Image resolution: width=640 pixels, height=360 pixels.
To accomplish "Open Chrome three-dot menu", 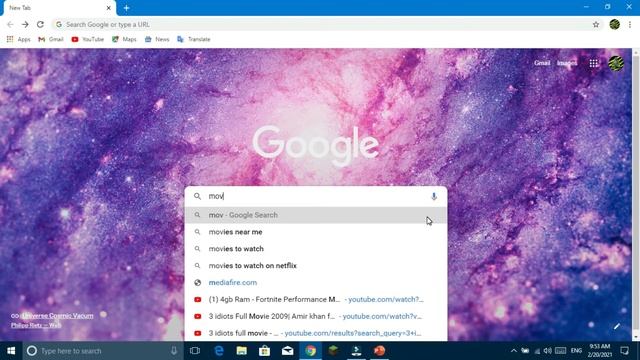I will coord(630,24).
